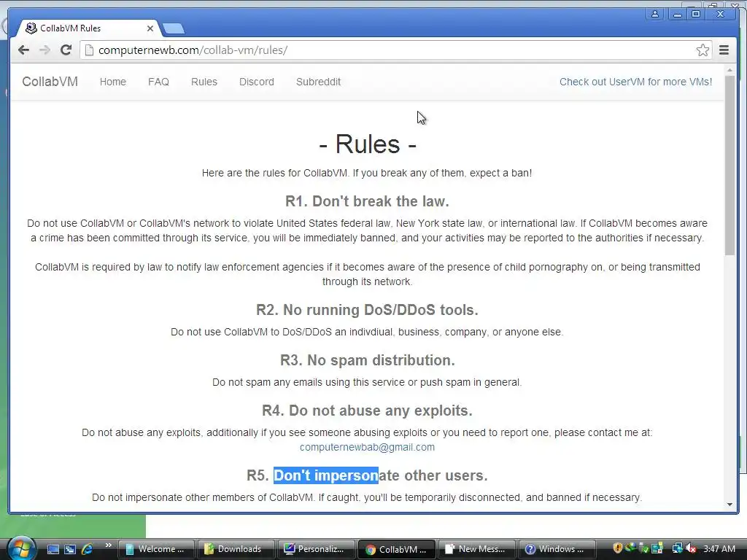Maximize the Chrome window
Image resolution: width=747 pixels, height=560 pixels.
point(696,15)
